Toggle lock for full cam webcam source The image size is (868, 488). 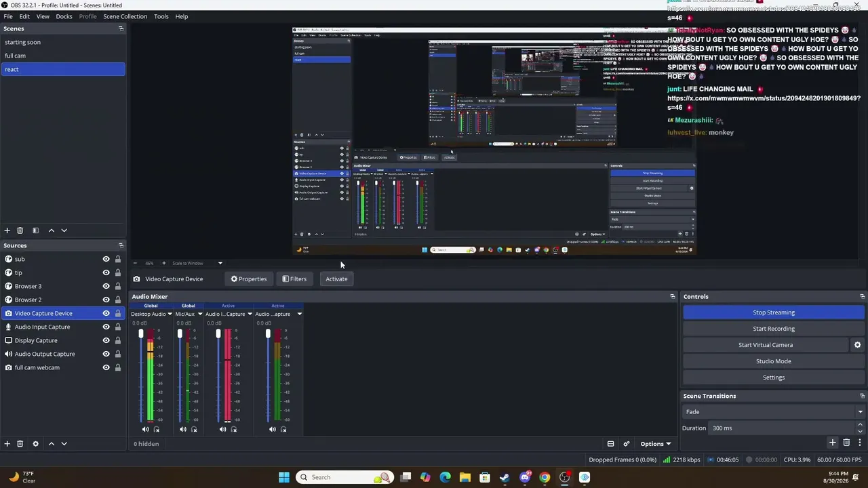117,367
